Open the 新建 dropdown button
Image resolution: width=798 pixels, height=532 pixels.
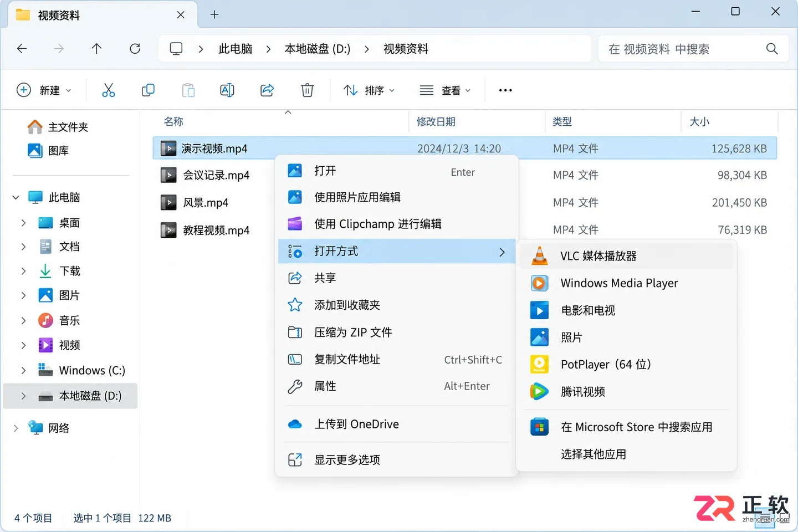pyautogui.click(x=44, y=90)
